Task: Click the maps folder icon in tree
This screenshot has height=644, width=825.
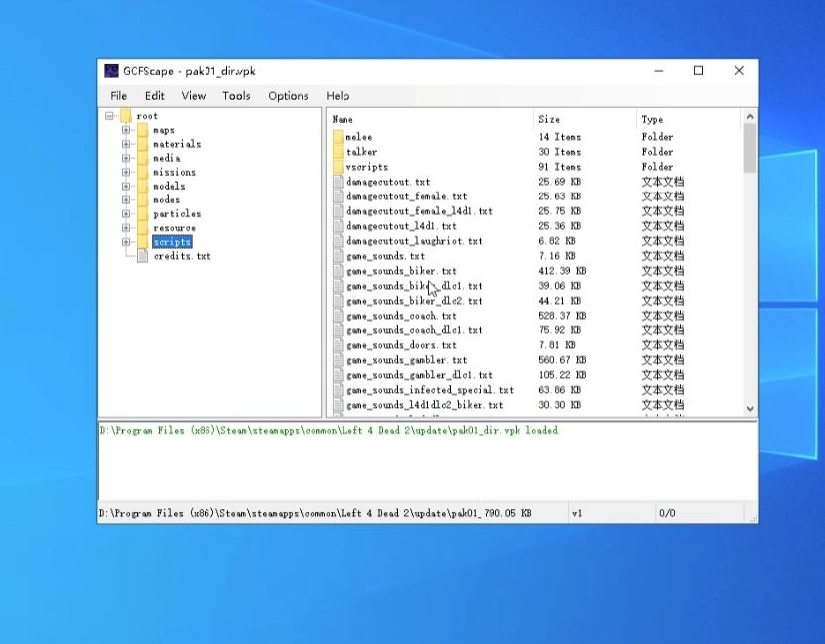Action: pos(143,130)
